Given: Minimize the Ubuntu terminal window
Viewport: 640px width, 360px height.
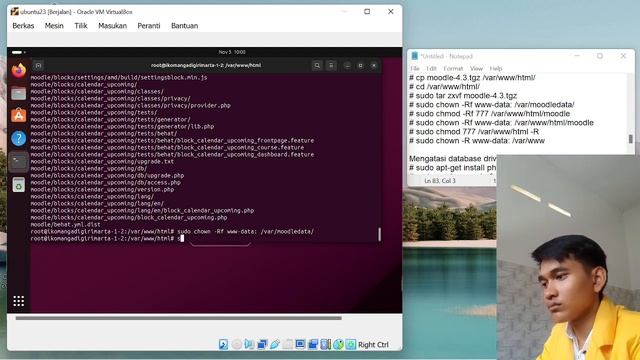Looking at the screenshot, I should [347, 65].
